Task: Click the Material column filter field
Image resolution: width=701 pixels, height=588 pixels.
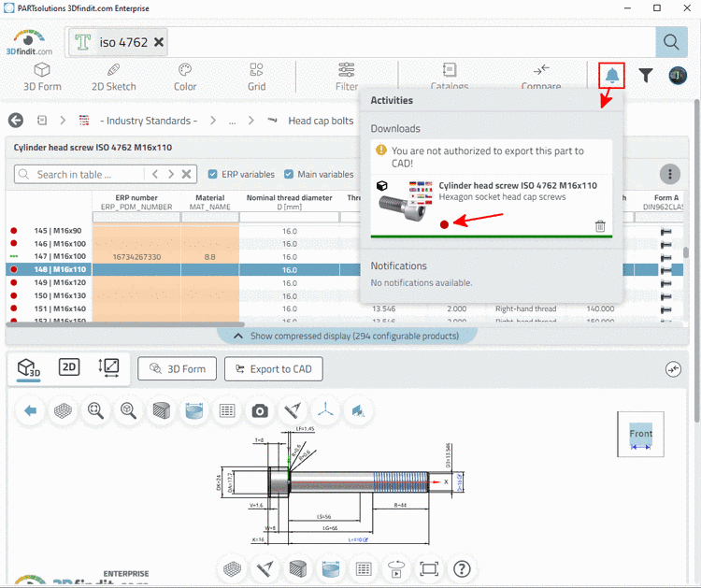Action: coord(209,217)
